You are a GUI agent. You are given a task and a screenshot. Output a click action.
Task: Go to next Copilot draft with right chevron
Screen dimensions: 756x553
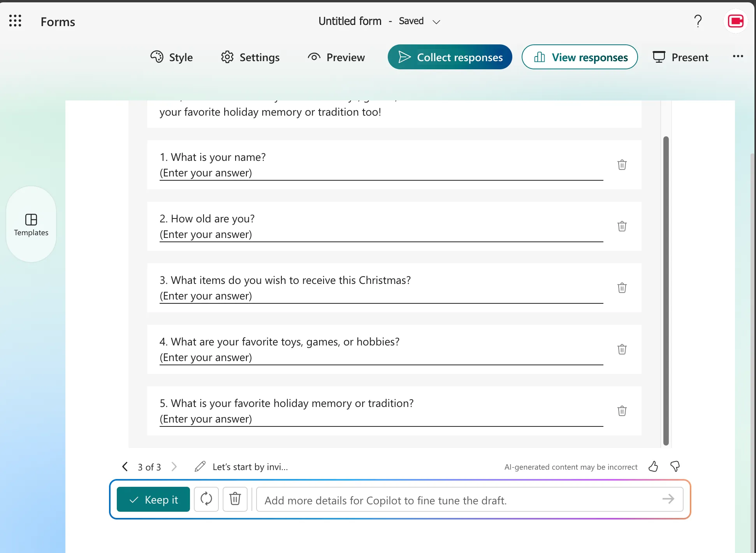click(174, 466)
